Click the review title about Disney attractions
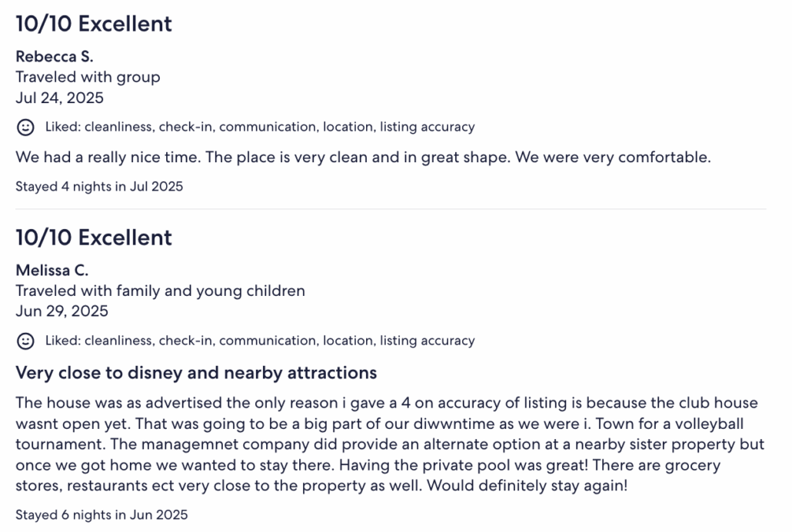792x532 pixels. tap(196, 373)
